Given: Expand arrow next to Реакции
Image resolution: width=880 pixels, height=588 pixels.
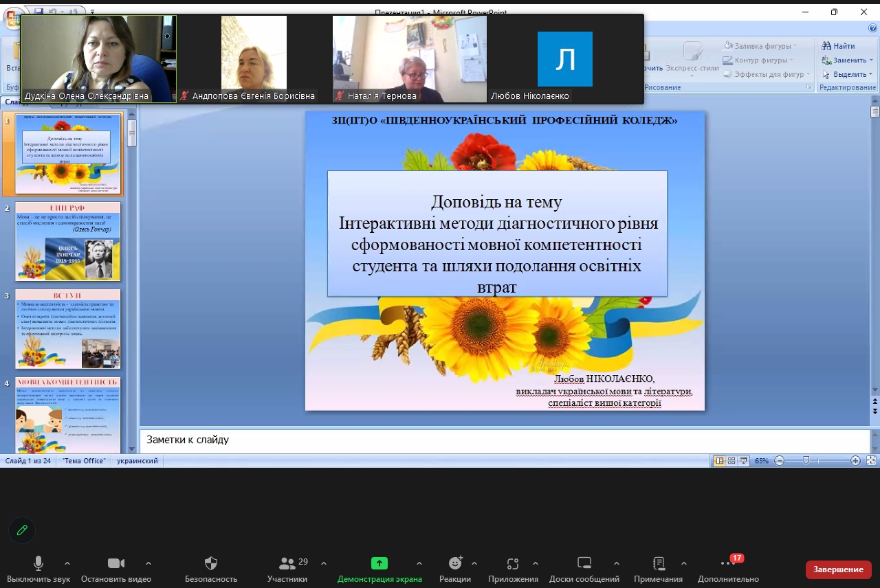Looking at the screenshot, I should coord(474,563).
